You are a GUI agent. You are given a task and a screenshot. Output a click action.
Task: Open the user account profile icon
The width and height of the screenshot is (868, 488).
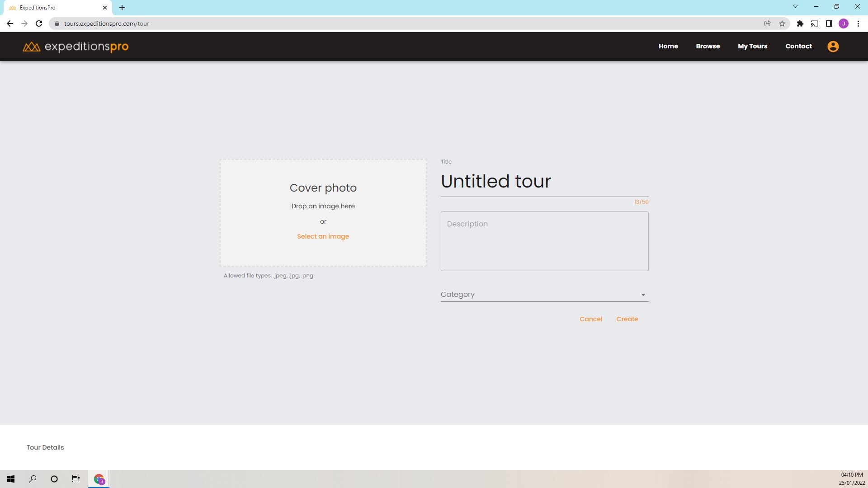pos(833,47)
